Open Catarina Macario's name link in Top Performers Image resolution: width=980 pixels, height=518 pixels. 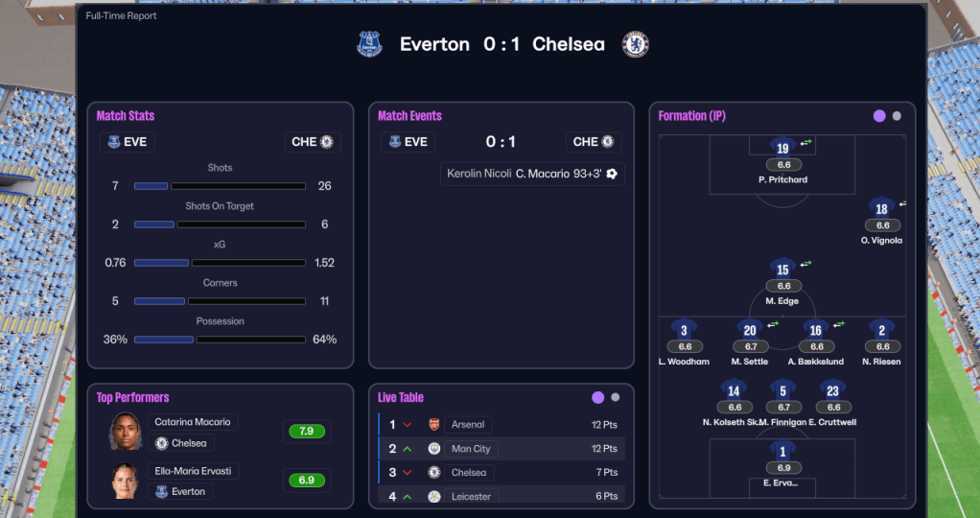(193, 422)
